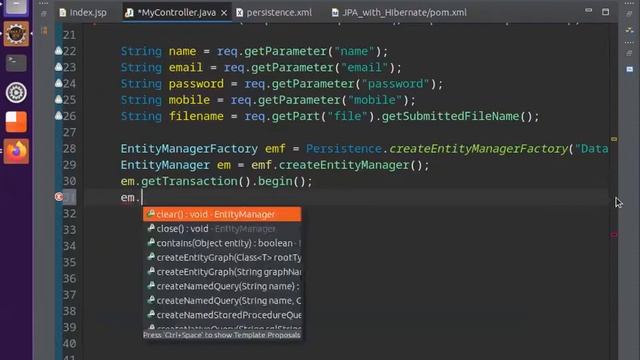Click the red overview ruler error mark
The height and width of the screenshot is (360, 640).
(x=614, y=235)
